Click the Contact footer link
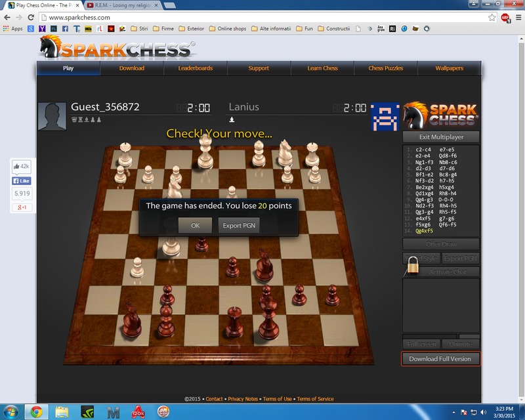 click(215, 399)
